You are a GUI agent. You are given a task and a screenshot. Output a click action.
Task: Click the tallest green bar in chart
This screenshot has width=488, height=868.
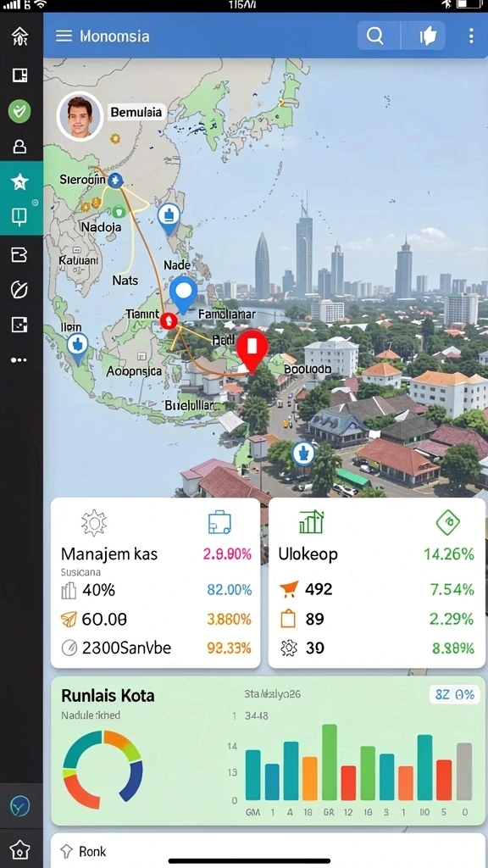330,762
